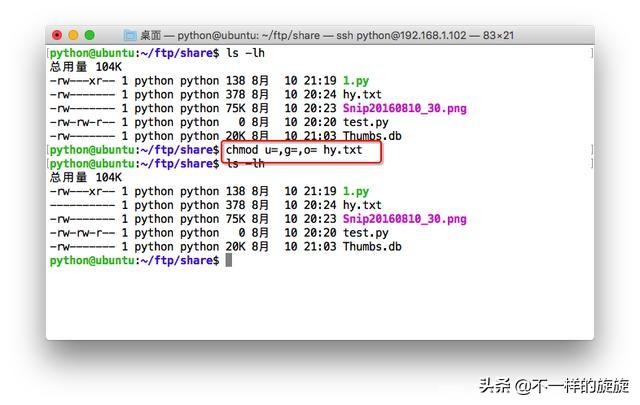Click the yellow minimize window button

73,35
